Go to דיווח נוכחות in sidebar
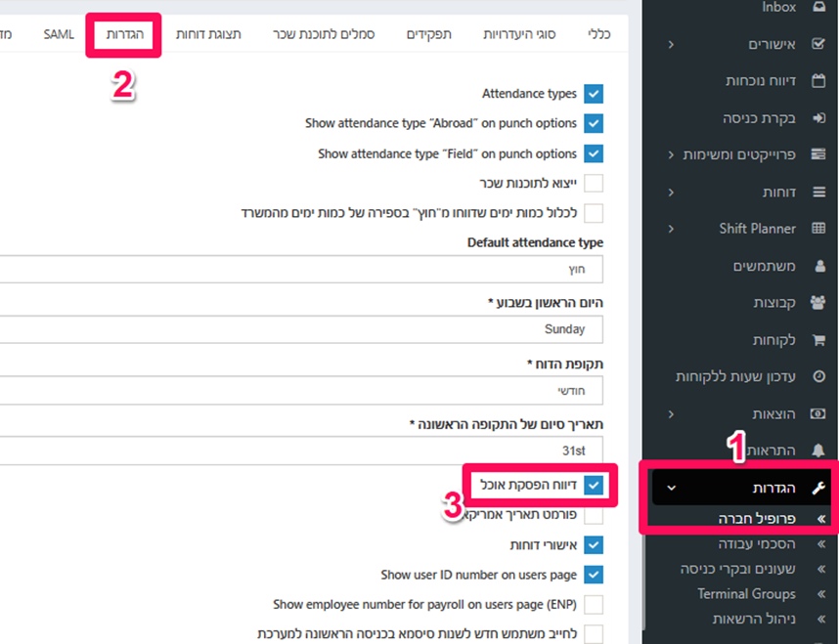Viewport: 839px width, 644px height. 761,81
